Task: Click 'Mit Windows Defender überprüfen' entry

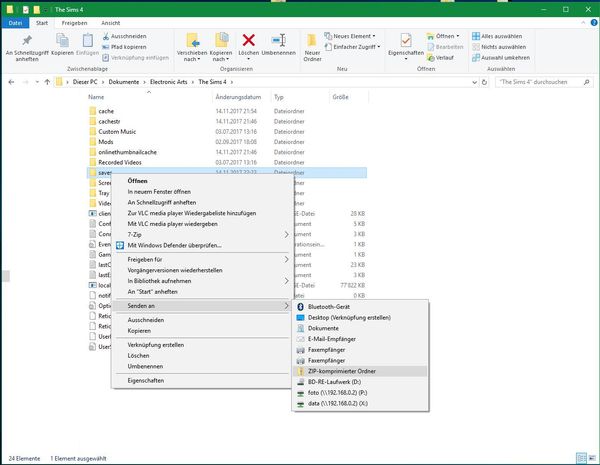Action: click(x=202, y=245)
